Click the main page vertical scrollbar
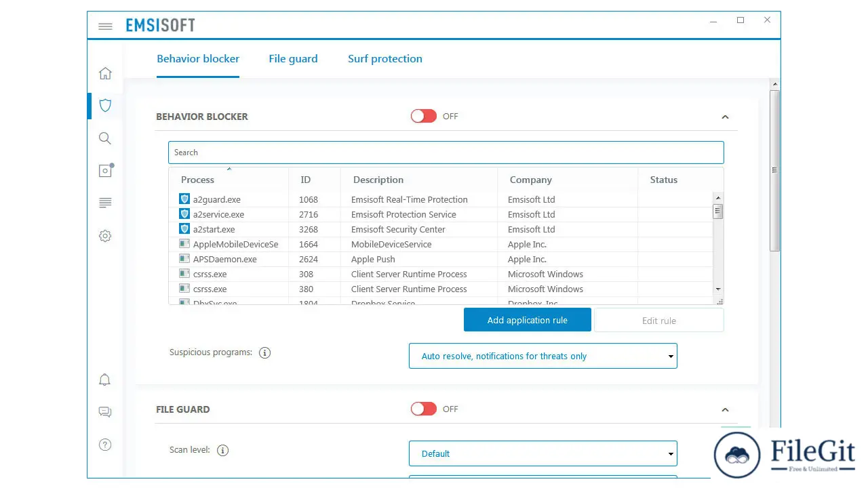The height and width of the screenshot is (488, 868). pos(774,170)
